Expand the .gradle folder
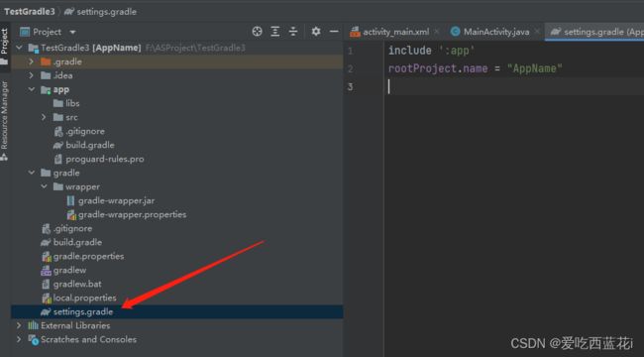Viewport: 644px width, 357px height. pyautogui.click(x=32, y=61)
